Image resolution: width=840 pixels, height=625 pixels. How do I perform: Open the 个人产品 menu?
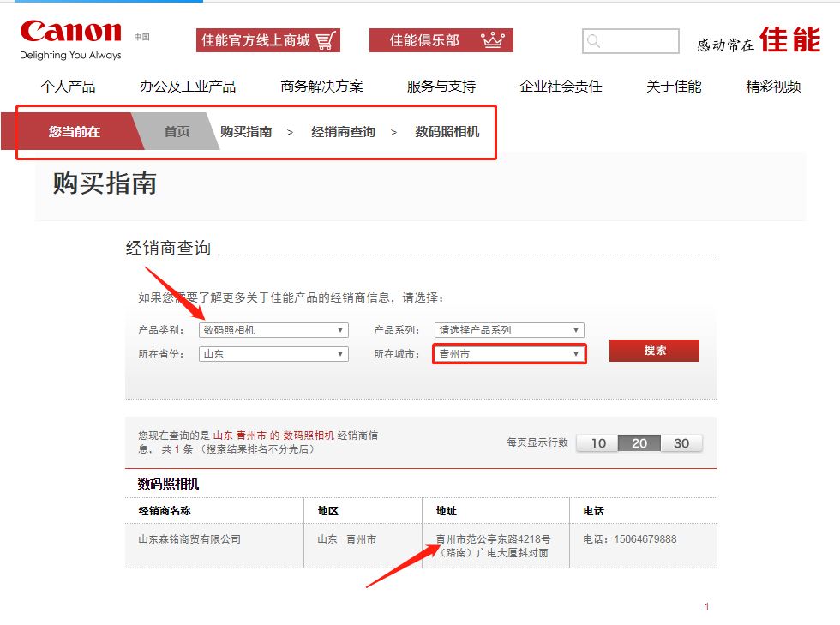pyautogui.click(x=69, y=87)
